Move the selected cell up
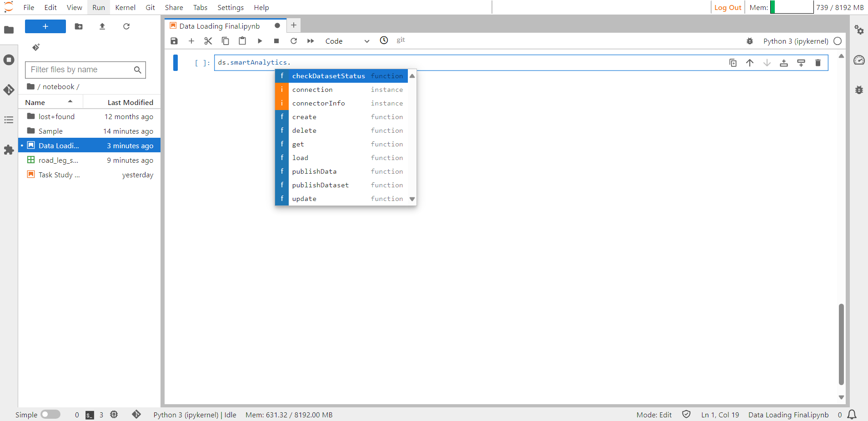This screenshot has height=421, width=868. point(750,63)
